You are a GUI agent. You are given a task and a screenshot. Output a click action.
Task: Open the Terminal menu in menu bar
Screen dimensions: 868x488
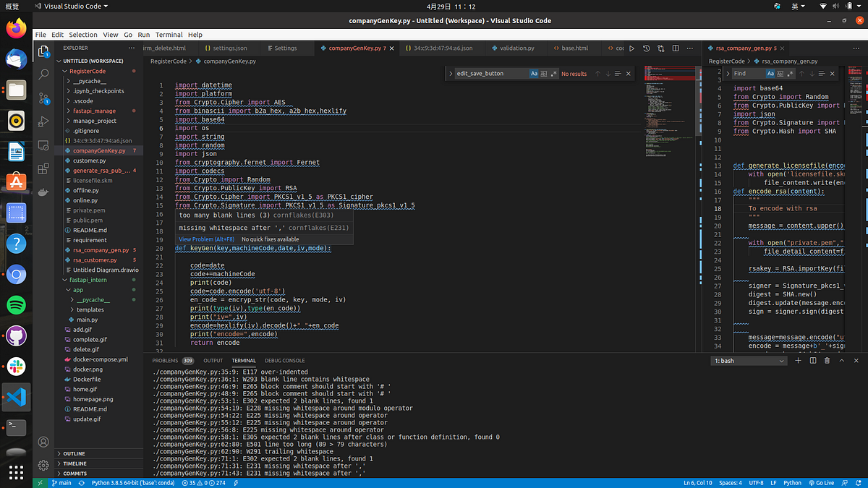click(169, 35)
